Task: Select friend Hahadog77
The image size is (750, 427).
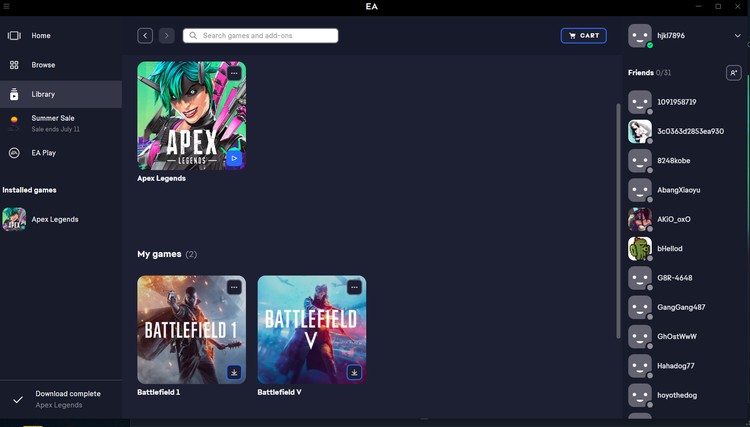Action: [685, 366]
